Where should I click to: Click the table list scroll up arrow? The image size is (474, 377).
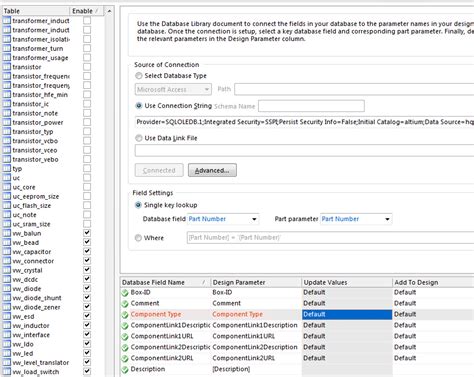click(x=109, y=11)
